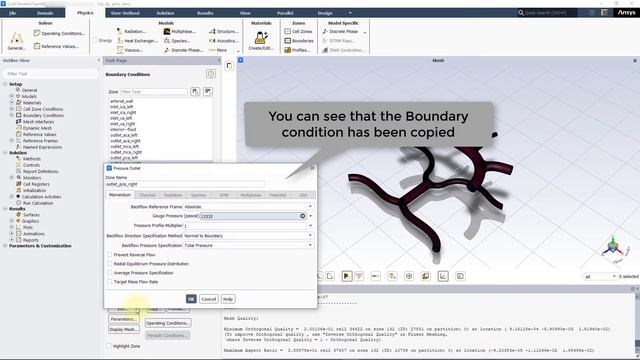
Task: Click zone filter selection icon
Action: pos(195,91)
